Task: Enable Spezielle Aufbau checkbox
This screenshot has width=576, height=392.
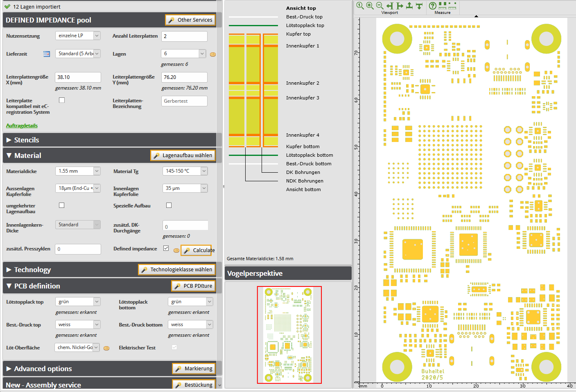Action: click(x=169, y=205)
